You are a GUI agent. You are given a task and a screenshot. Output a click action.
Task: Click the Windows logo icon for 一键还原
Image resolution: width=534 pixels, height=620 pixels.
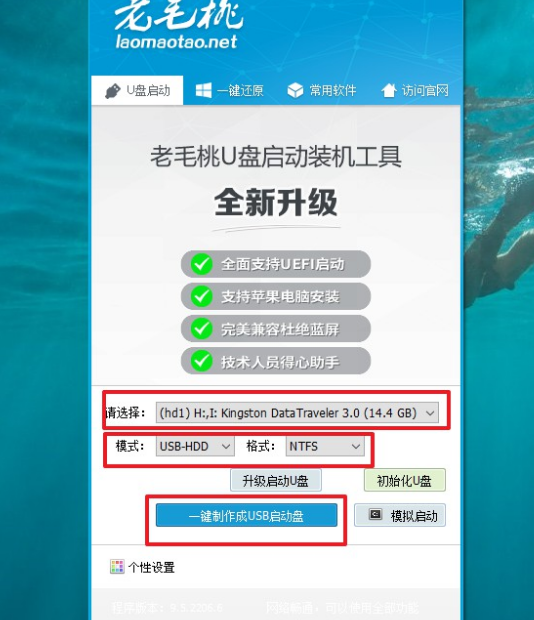pyautogui.click(x=204, y=91)
